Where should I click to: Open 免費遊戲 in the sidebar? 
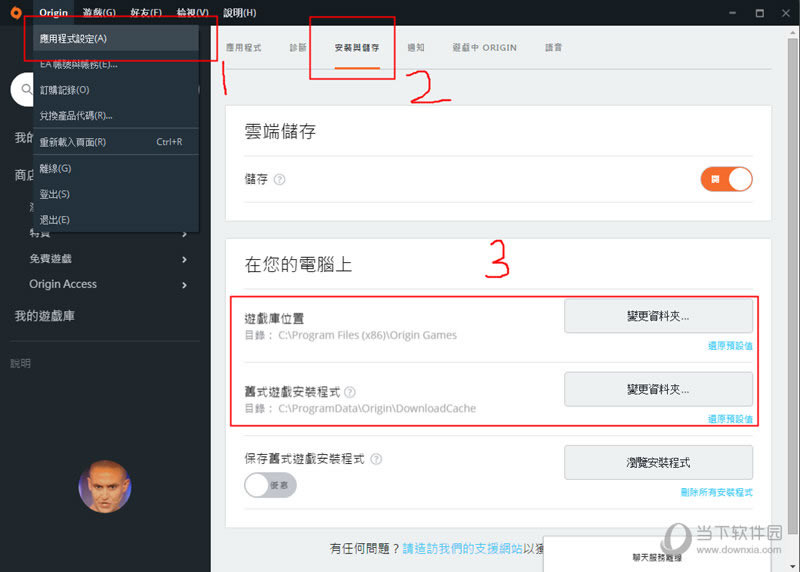click(x=51, y=259)
